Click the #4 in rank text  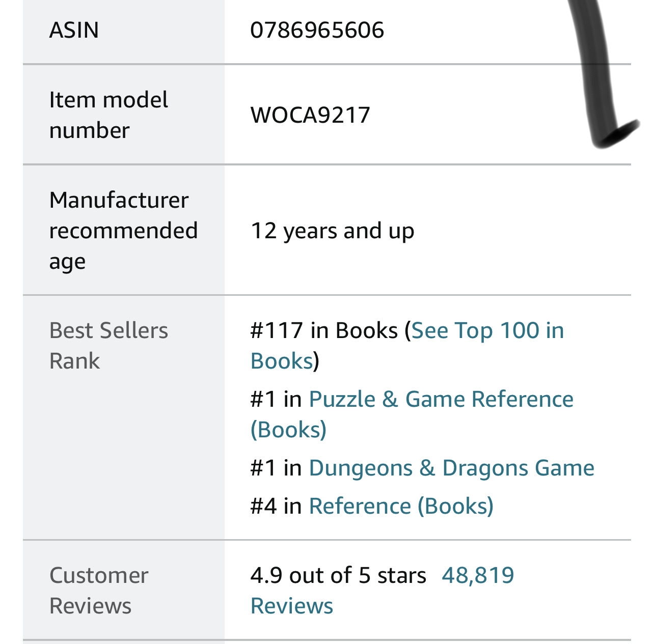point(276,506)
